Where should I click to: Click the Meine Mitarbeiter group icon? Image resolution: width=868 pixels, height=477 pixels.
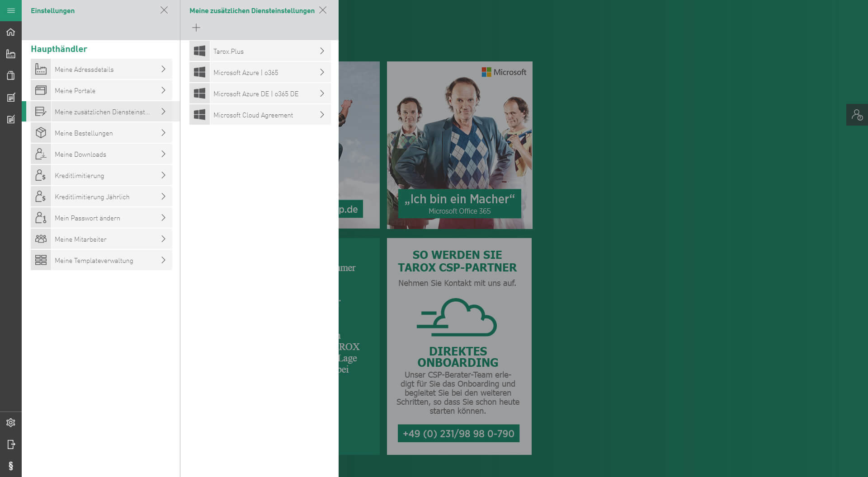pyautogui.click(x=41, y=239)
